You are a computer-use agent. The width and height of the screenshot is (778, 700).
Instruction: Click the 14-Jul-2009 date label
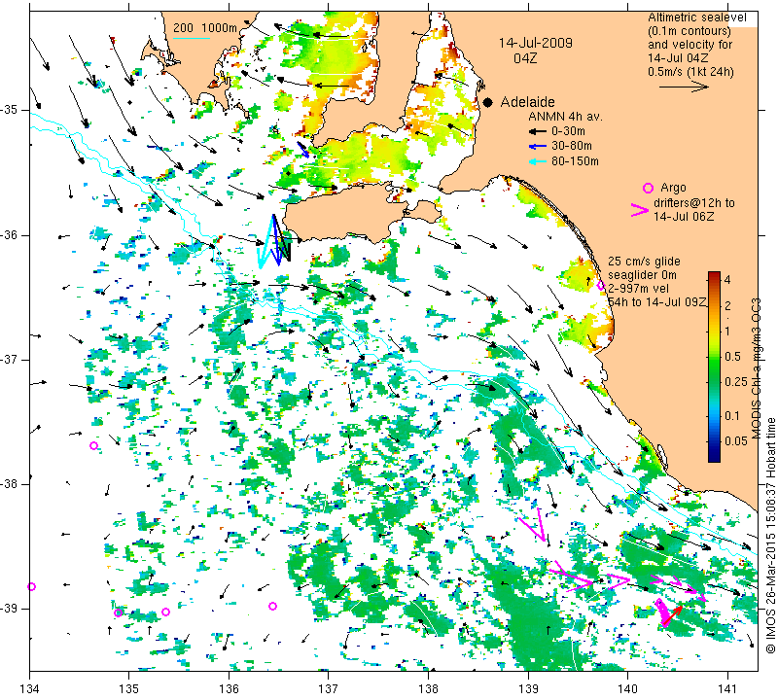tap(536, 43)
